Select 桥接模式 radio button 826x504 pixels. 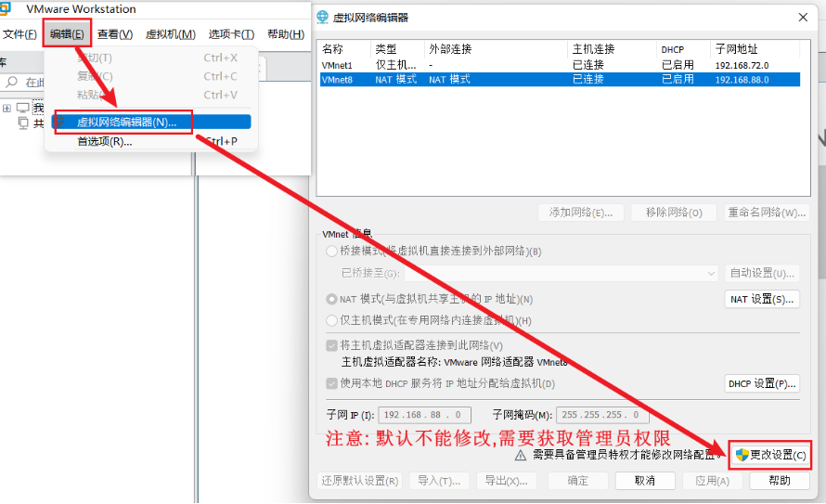[331, 252]
